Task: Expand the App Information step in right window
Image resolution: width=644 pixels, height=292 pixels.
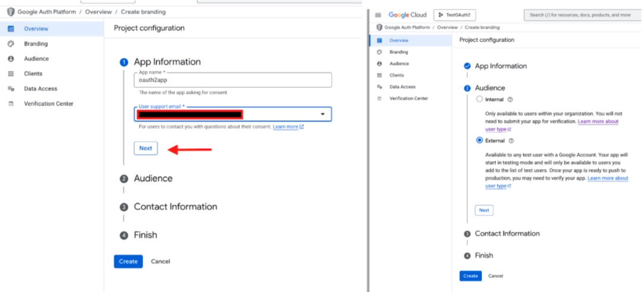Action: [x=501, y=66]
